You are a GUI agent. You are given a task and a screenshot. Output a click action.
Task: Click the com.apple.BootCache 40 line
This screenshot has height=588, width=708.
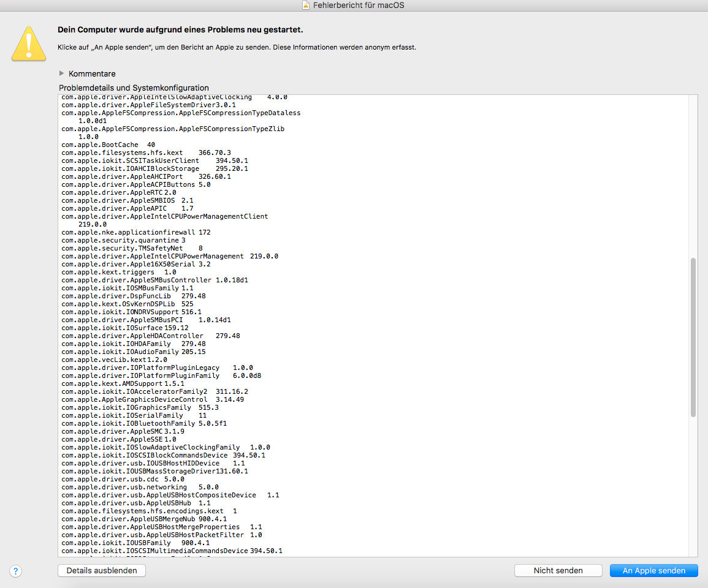108,145
